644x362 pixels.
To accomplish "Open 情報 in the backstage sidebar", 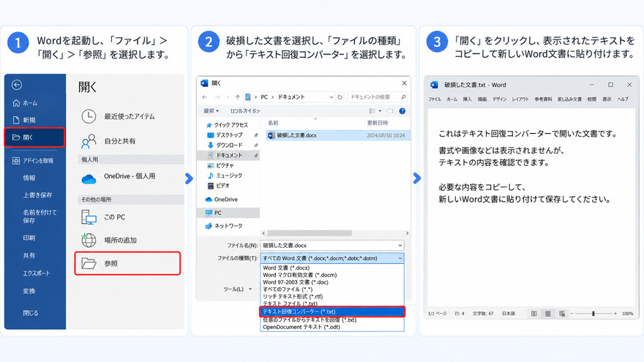I will pyautogui.click(x=29, y=178).
